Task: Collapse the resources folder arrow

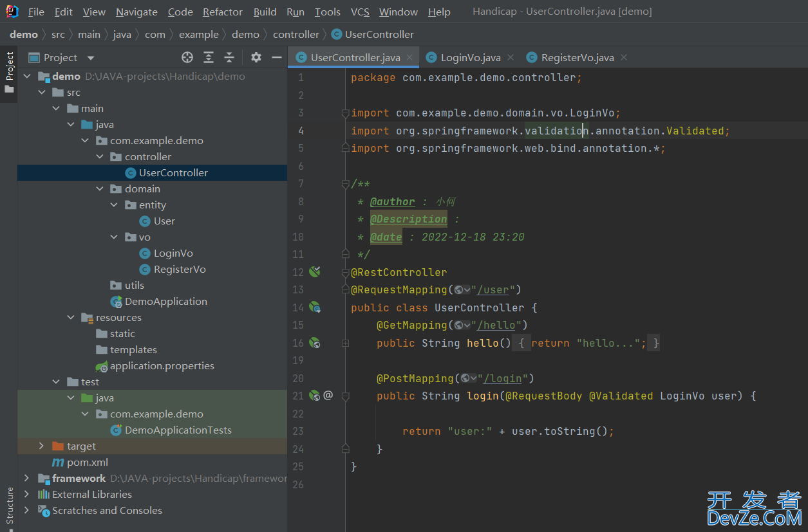Action: [71, 317]
